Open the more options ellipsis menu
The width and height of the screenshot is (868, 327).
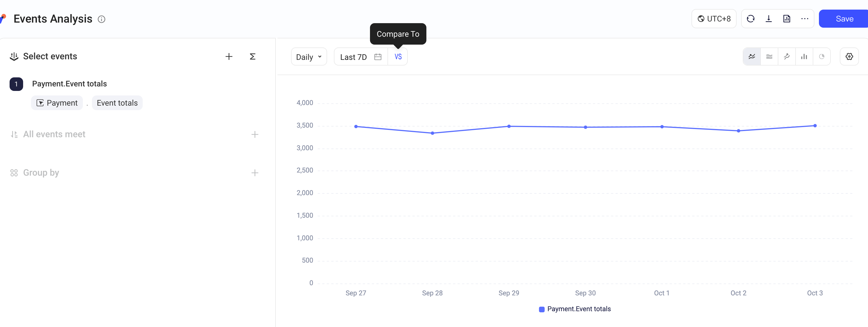tap(805, 19)
